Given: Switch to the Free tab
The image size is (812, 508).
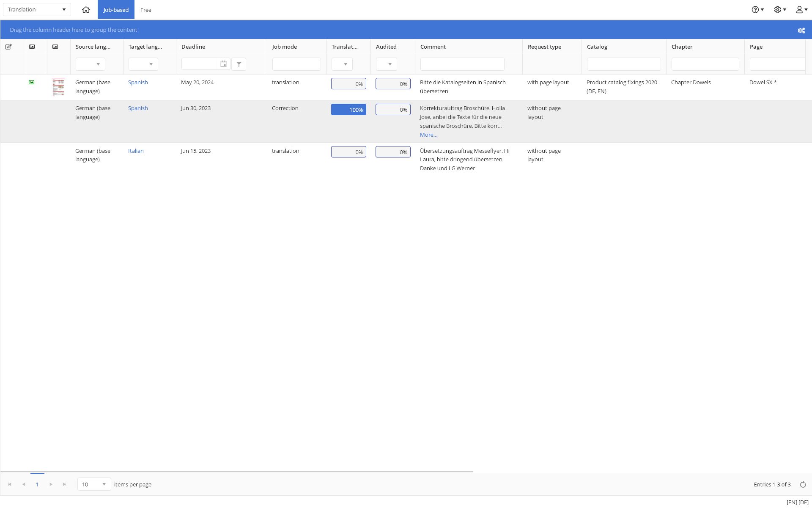Looking at the screenshot, I should coord(146,10).
